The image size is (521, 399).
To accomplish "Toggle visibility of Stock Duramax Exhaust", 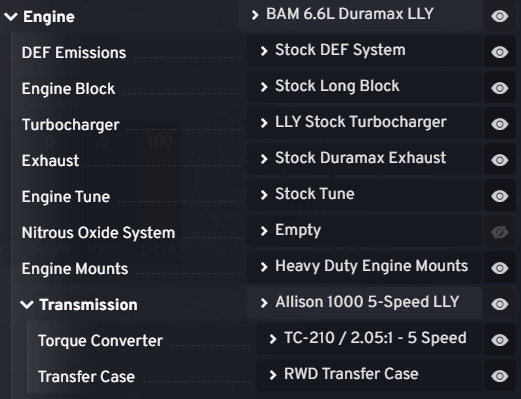I will tap(500, 160).
